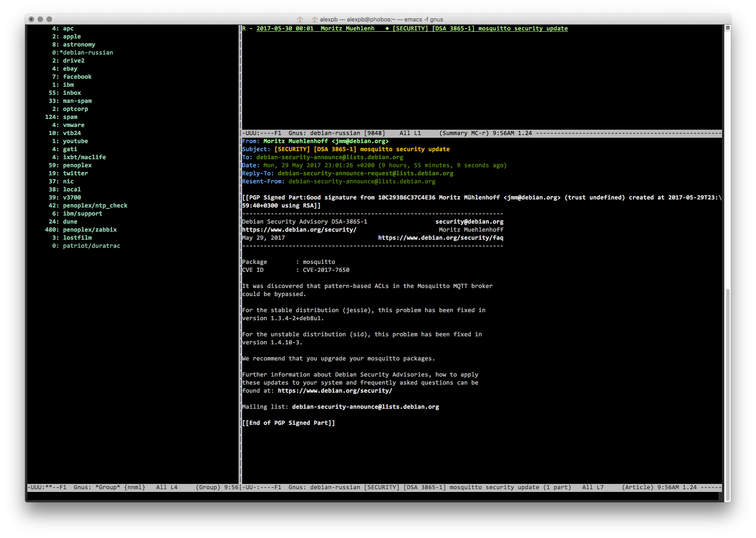Open the debian.org/security link under DSA-3865-1
This screenshot has width=756, height=538.
299,229
